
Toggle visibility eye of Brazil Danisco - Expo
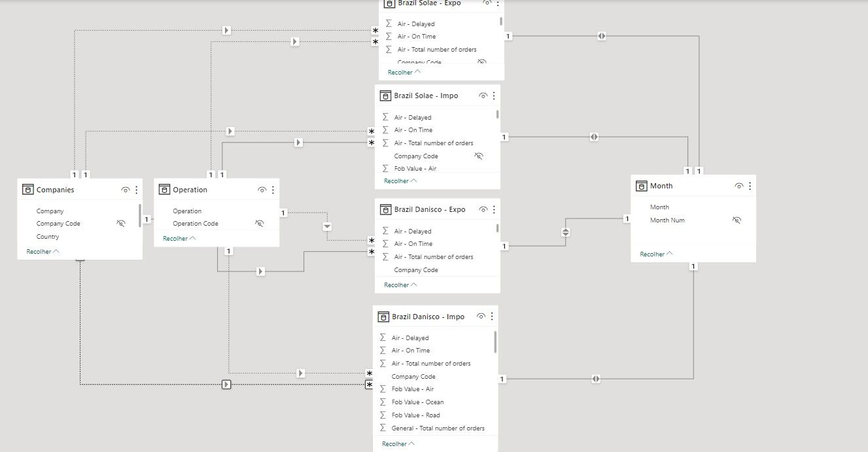pos(483,209)
